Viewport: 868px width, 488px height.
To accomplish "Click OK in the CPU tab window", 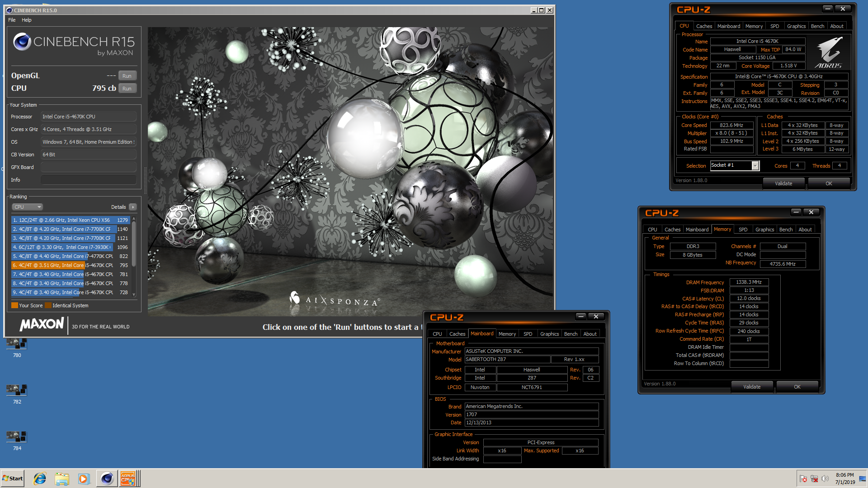I will click(829, 183).
